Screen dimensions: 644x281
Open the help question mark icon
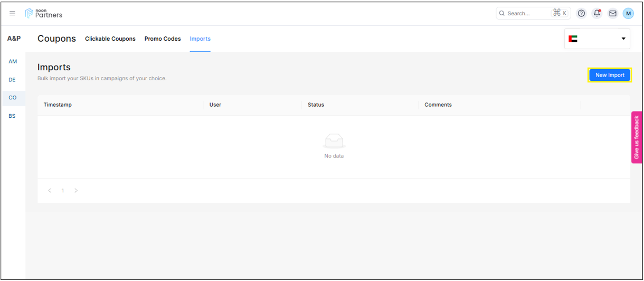point(581,13)
